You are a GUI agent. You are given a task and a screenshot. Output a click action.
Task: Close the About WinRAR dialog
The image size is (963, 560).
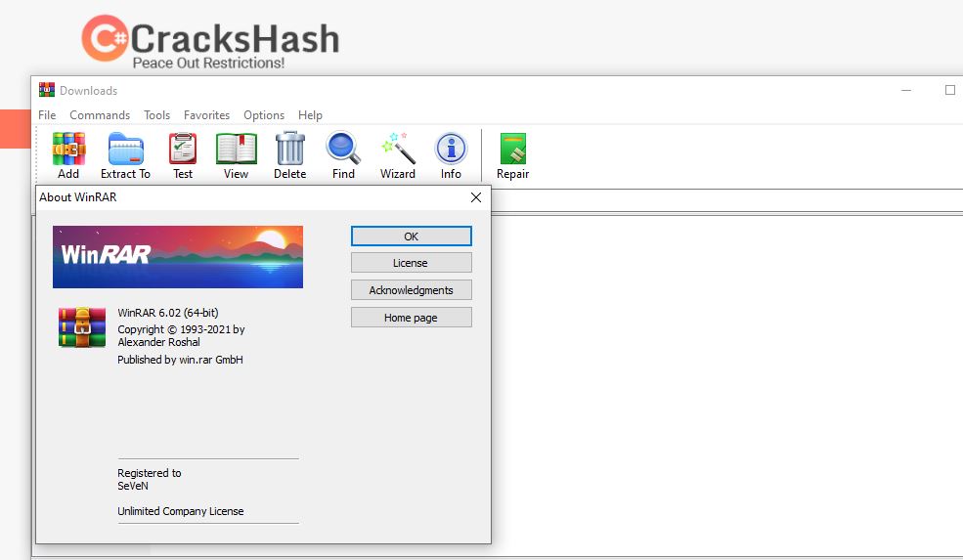pyautogui.click(x=476, y=197)
